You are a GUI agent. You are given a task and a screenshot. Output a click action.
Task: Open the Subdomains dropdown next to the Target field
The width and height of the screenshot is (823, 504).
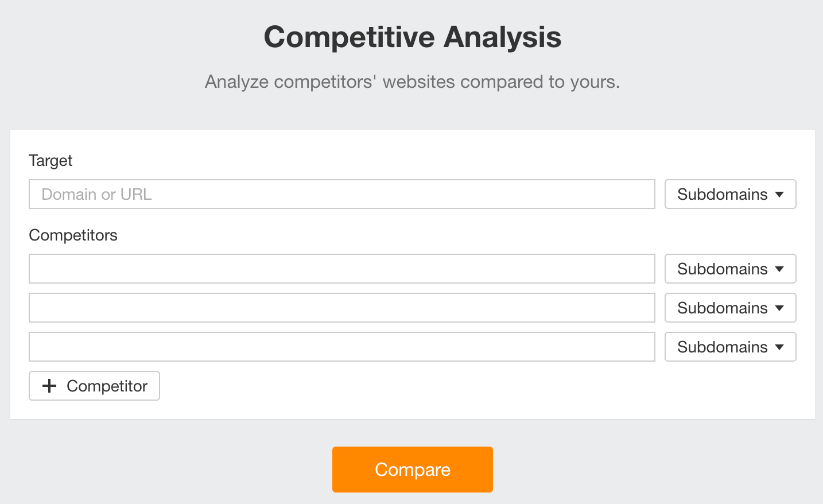point(730,194)
